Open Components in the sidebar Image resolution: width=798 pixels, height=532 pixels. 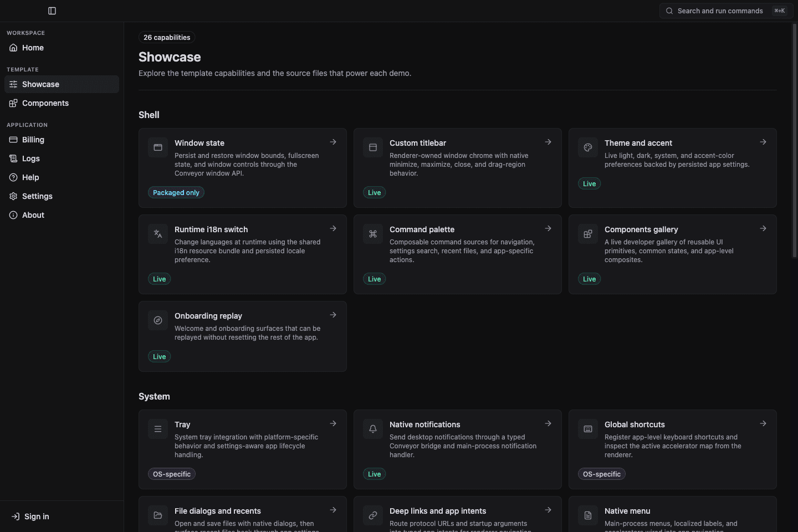point(62,103)
